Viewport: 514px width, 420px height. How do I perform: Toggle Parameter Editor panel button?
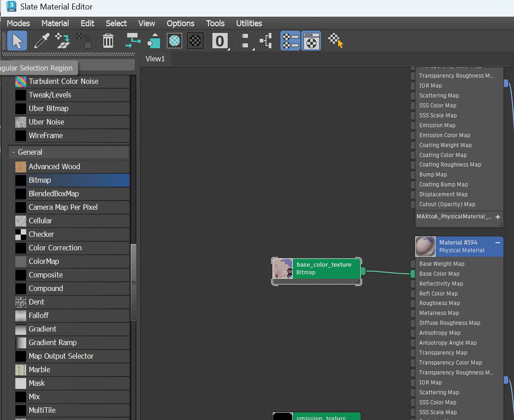(x=311, y=41)
